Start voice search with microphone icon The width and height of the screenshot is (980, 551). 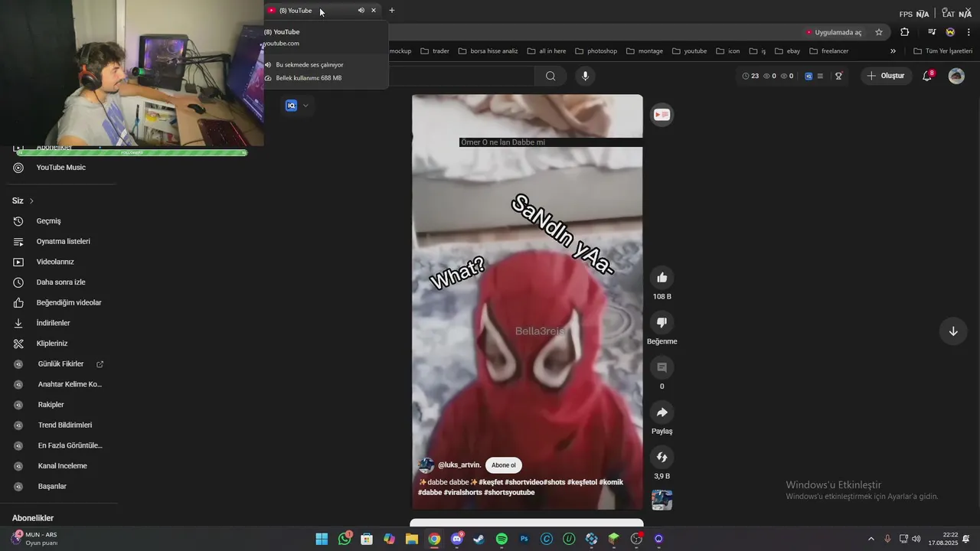[585, 76]
